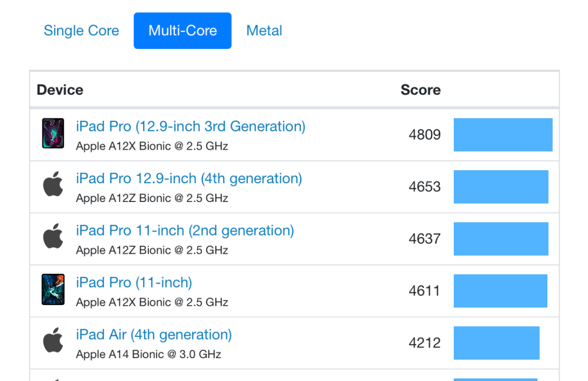The image size is (588, 381).
Task: Click the score bar for 4809
Action: (503, 135)
